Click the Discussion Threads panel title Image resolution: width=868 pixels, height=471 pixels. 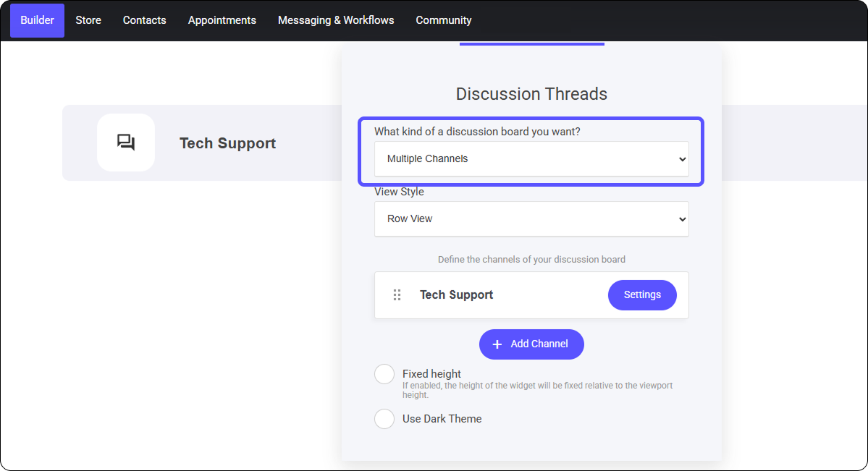point(531,94)
